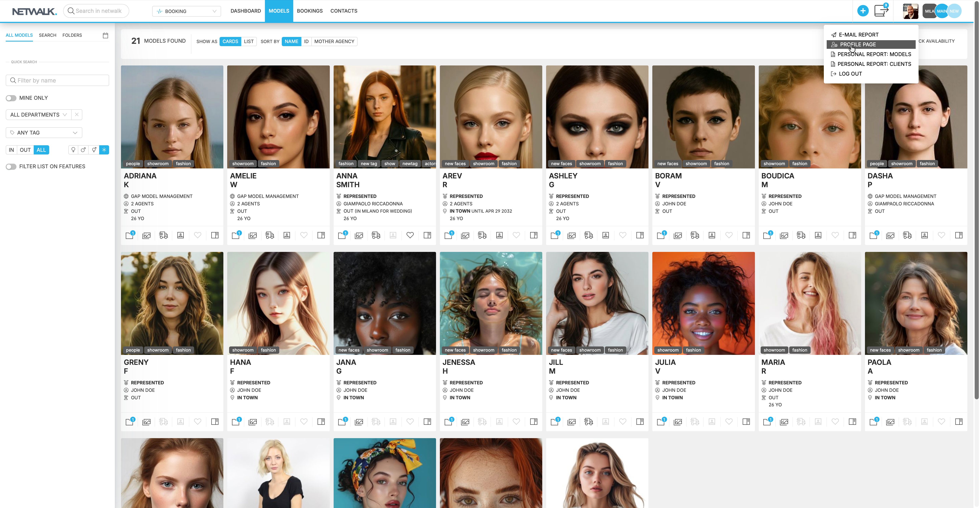Click the Filter by name field
The height and width of the screenshot is (508, 980).
[57, 80]
